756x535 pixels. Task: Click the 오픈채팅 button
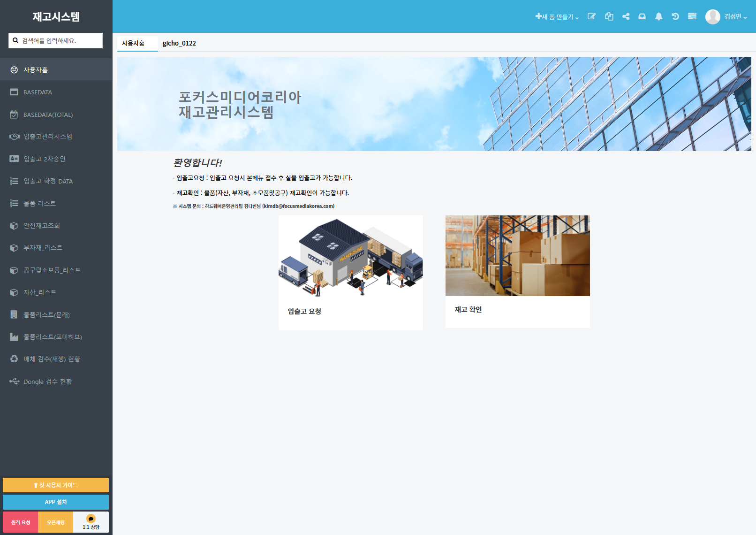click(56, 522)
